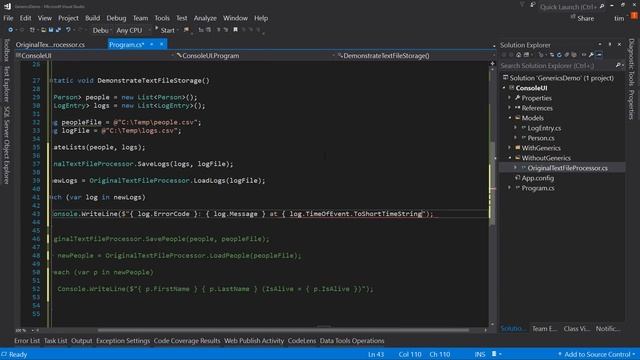Image resolution: width=640 pixels, height=360 pixels.
Task: Click the Visual Studio logo icon
Action: (x=8, y=6)
